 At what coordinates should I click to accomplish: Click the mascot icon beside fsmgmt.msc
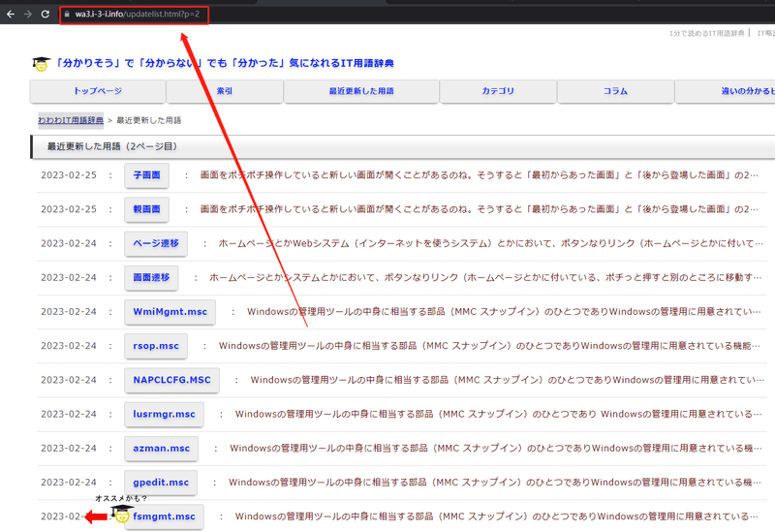(121, 514)
